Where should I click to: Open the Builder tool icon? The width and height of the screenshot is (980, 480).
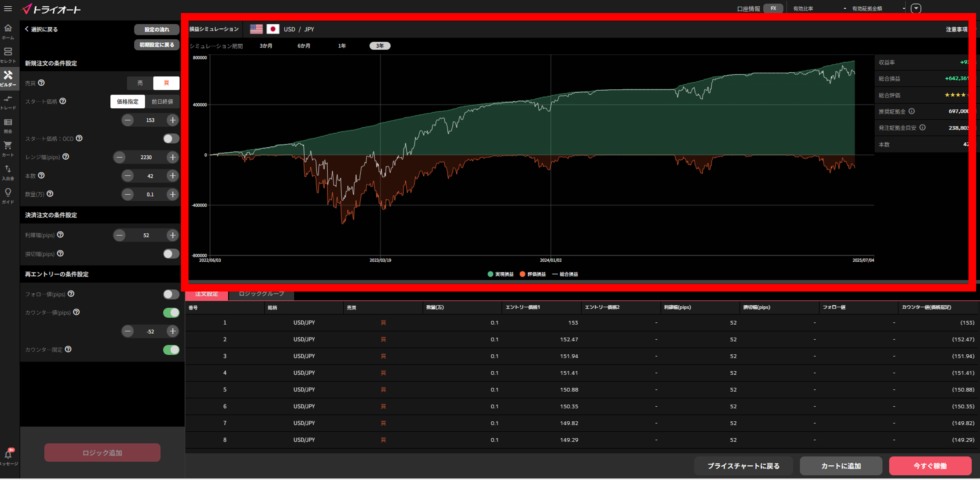pos(8,78)
